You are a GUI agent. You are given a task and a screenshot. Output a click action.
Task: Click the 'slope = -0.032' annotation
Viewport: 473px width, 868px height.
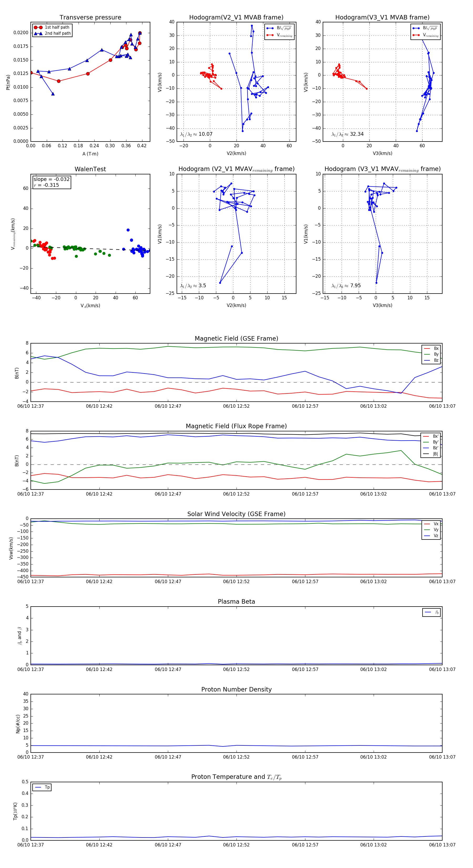(52, 179)
